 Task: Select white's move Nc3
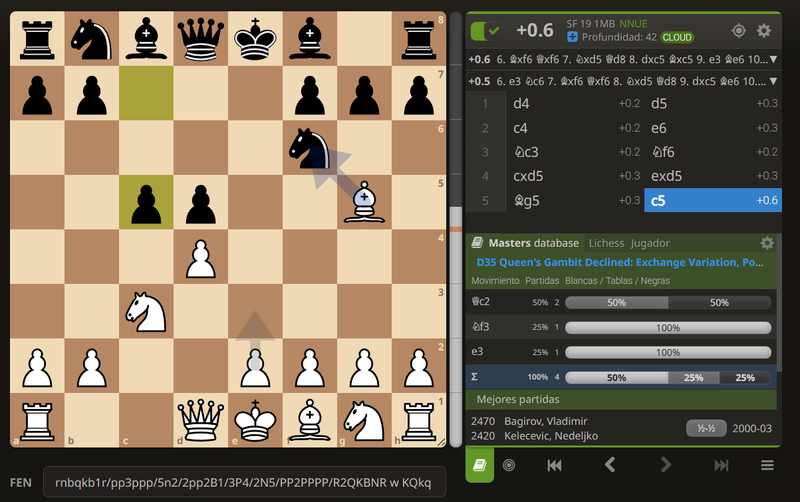tap(575, 152)
